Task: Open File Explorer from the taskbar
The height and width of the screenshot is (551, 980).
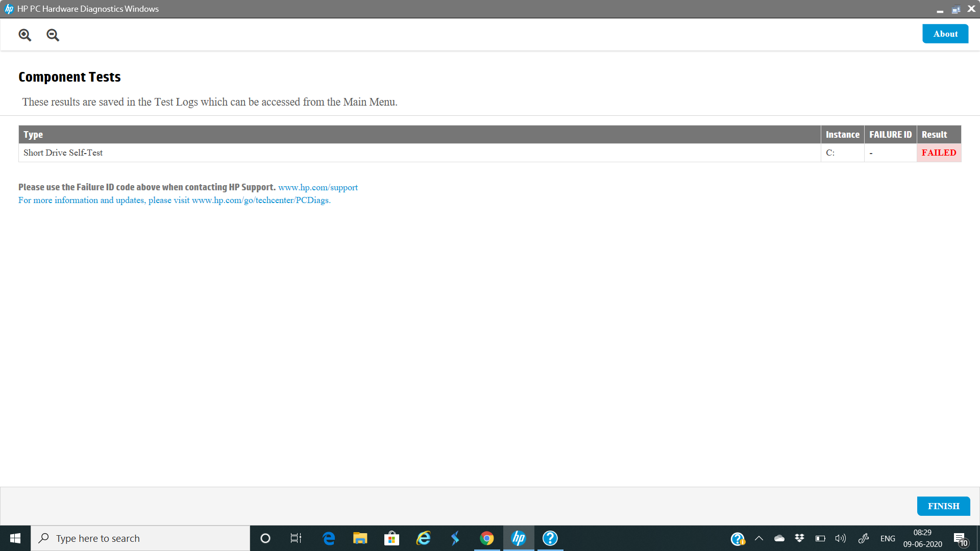Action: click(360, 538)
